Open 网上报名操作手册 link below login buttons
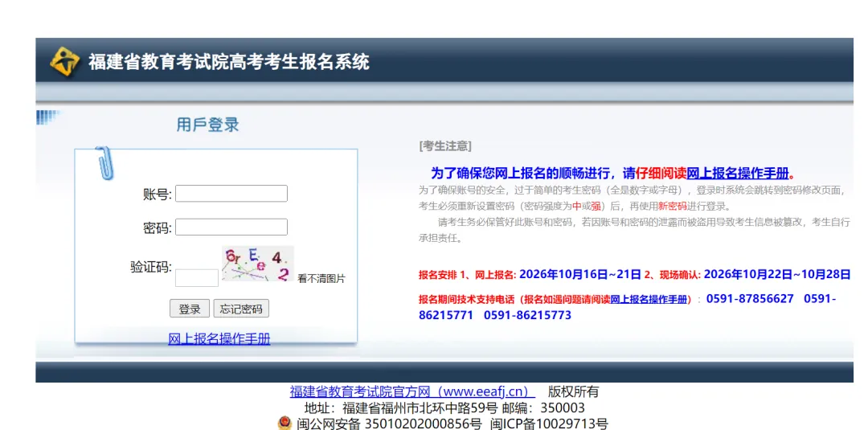The width and height of the screenshot is (868, 430). (219, 338)
